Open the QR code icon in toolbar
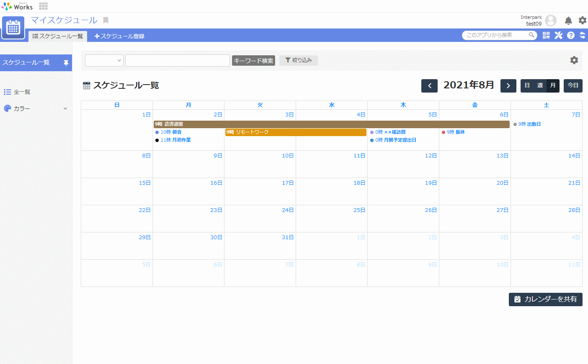588x364 pixels. (546, 35)
